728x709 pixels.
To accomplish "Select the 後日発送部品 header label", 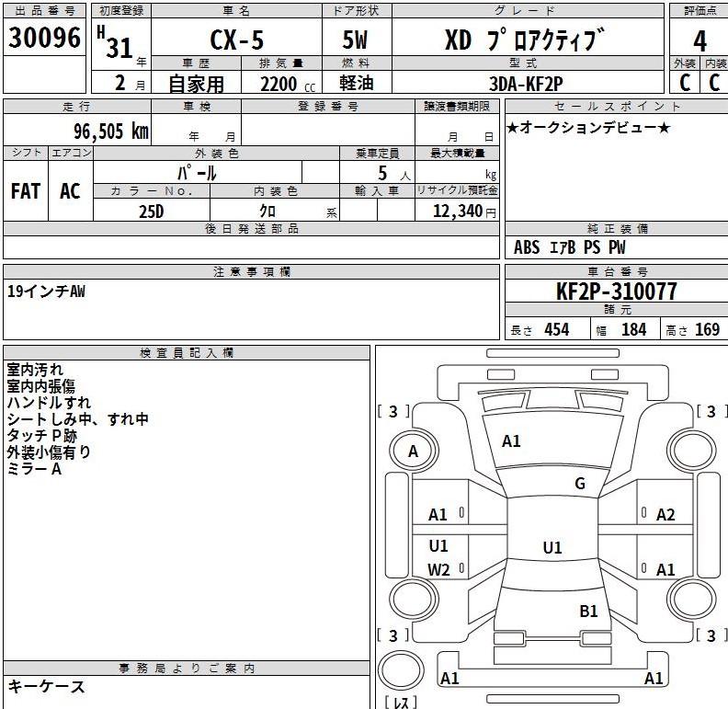I will [252, 229].
